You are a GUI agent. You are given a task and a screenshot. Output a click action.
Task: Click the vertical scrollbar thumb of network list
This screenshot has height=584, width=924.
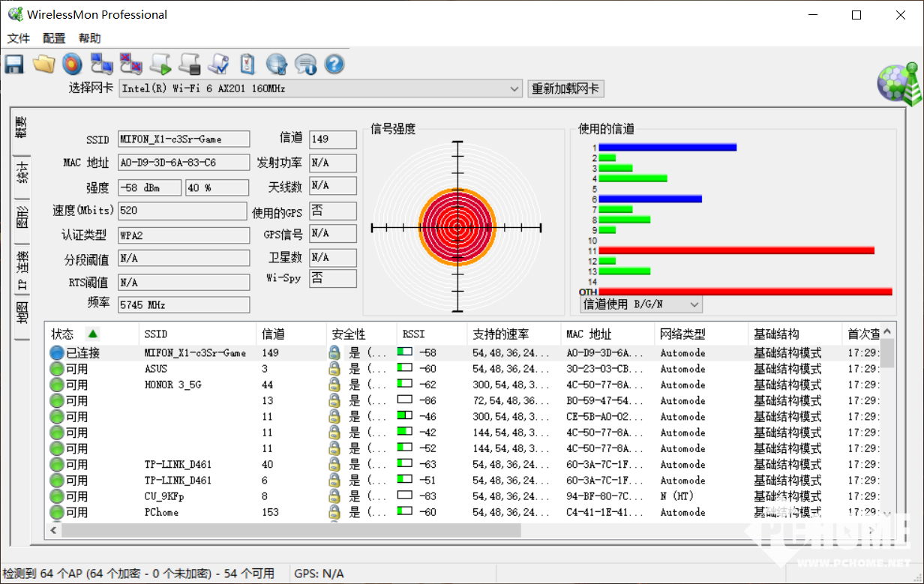pos(888,353)
